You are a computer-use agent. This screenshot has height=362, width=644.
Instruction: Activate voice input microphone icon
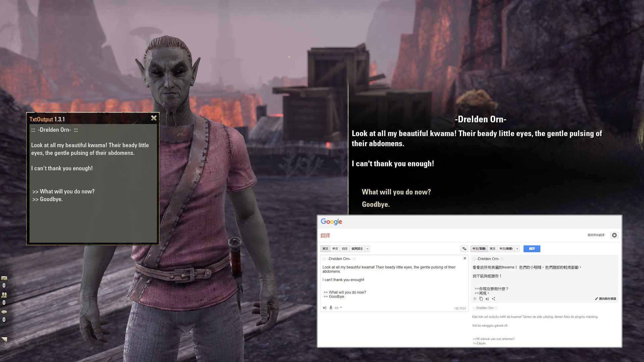pyautogui.click(x=331, y=308)
